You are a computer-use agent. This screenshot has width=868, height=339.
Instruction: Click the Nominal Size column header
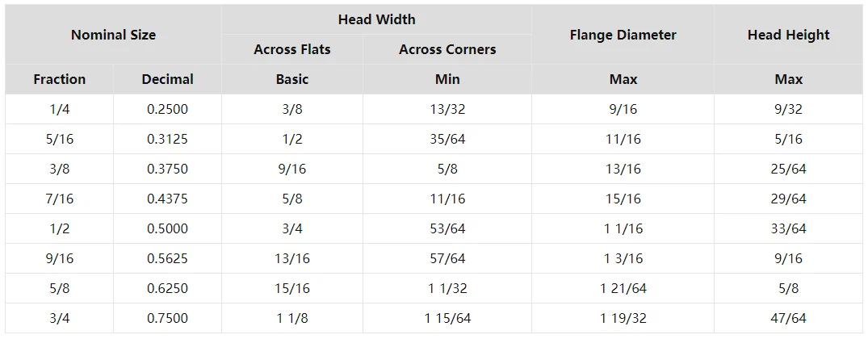[x=113, y=35]
